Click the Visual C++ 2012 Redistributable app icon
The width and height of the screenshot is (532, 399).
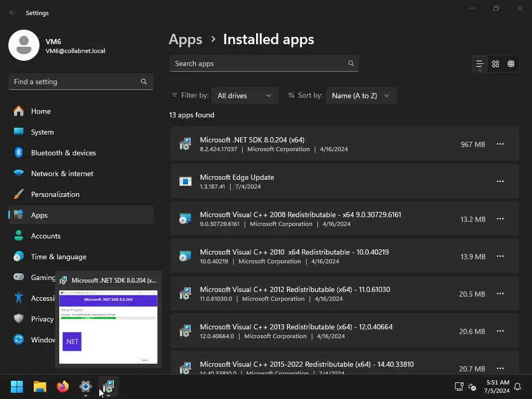(185, 294)
